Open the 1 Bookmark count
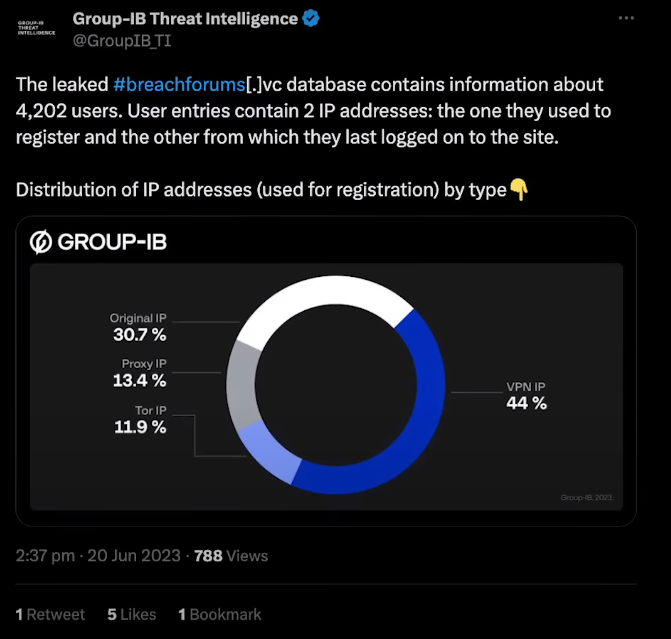This screenshot has width=671, height=639. (220, 614)
